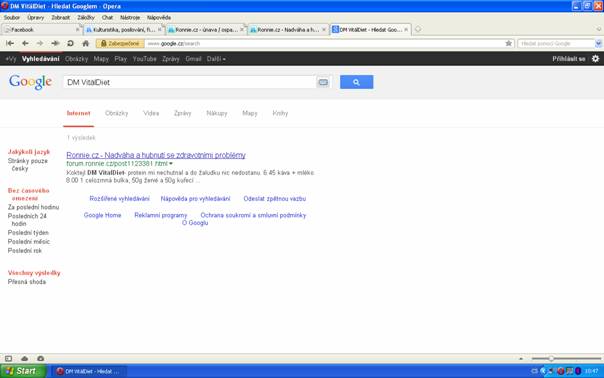Viewport: 604px width, 378px height.
Task: Select the Nákupy search tab
Action: (x=217, y=113)
